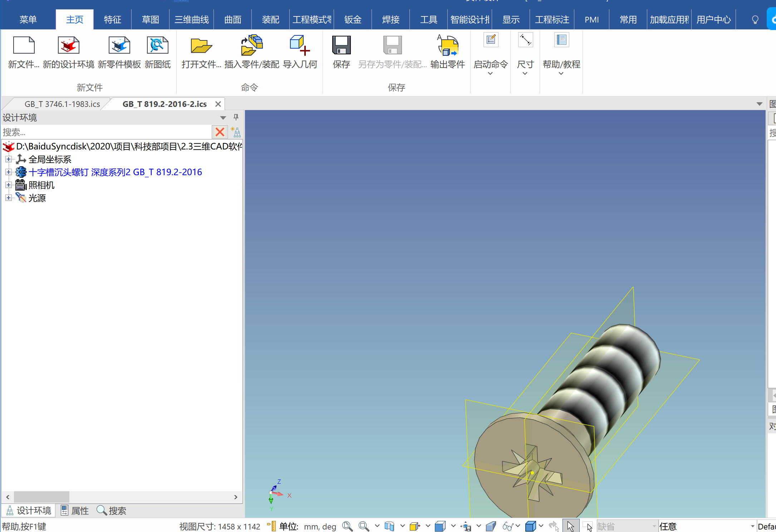The image size is (776, 532).
Task: Clear search with red X button
Action: (x=220, y=132)
